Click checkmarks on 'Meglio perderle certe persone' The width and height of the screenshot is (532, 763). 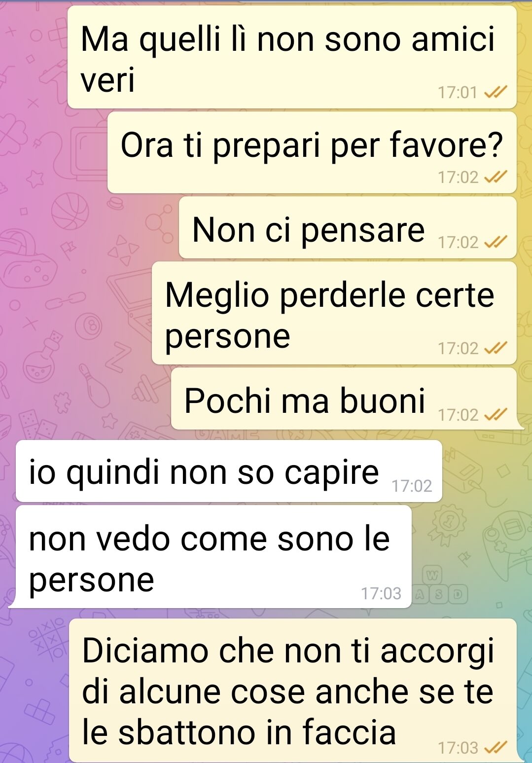click(496, 348)
